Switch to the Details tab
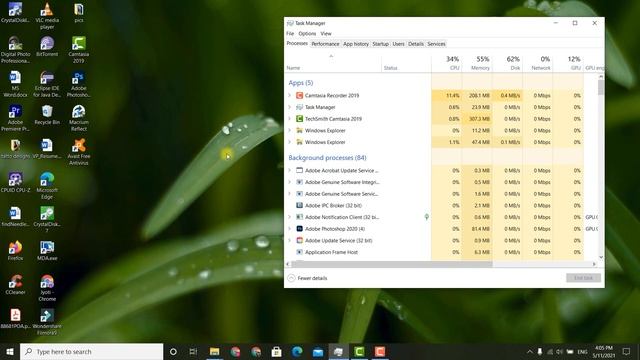 [x=416, y=44]
